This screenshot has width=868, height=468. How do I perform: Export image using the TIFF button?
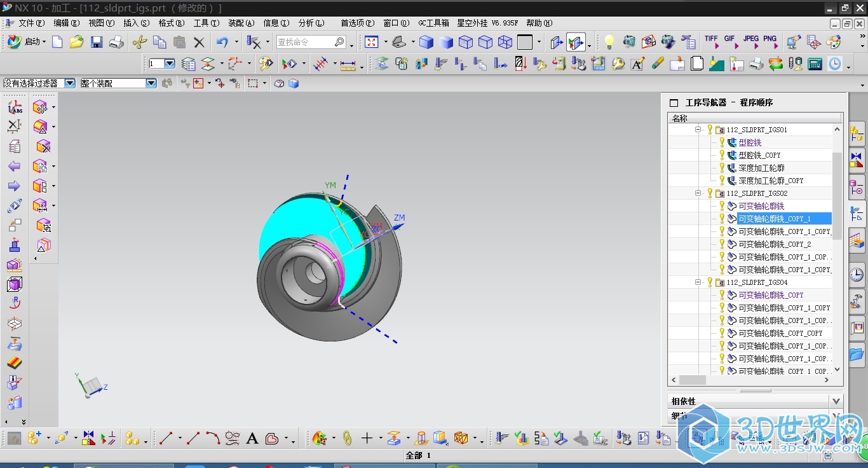click(x=711, y=42)
